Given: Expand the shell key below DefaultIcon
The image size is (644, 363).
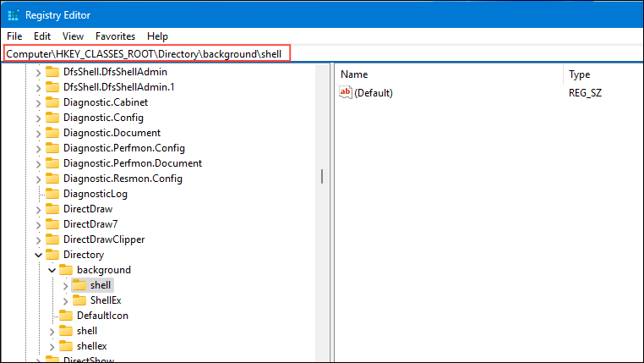Looking at the screenshot, I should coord(52,332).
